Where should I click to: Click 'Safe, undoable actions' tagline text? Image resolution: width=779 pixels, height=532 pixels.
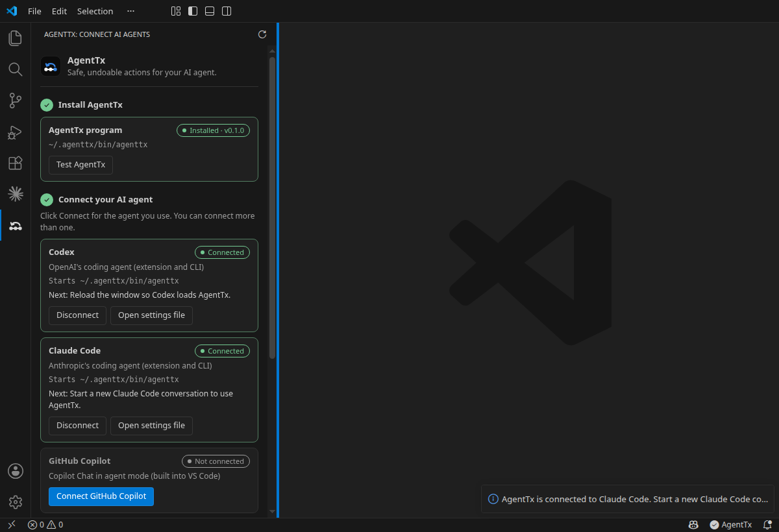click(x=142, y=73)
